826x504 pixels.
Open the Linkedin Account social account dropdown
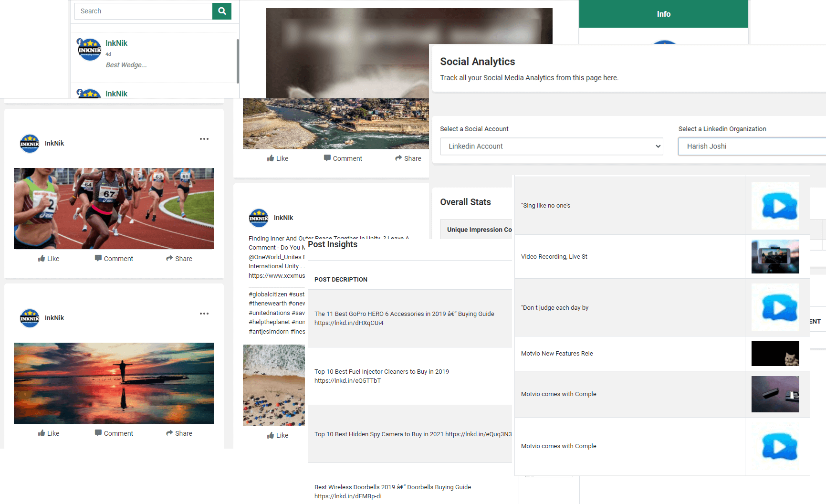pyautogui.click(x=552, y=147)
